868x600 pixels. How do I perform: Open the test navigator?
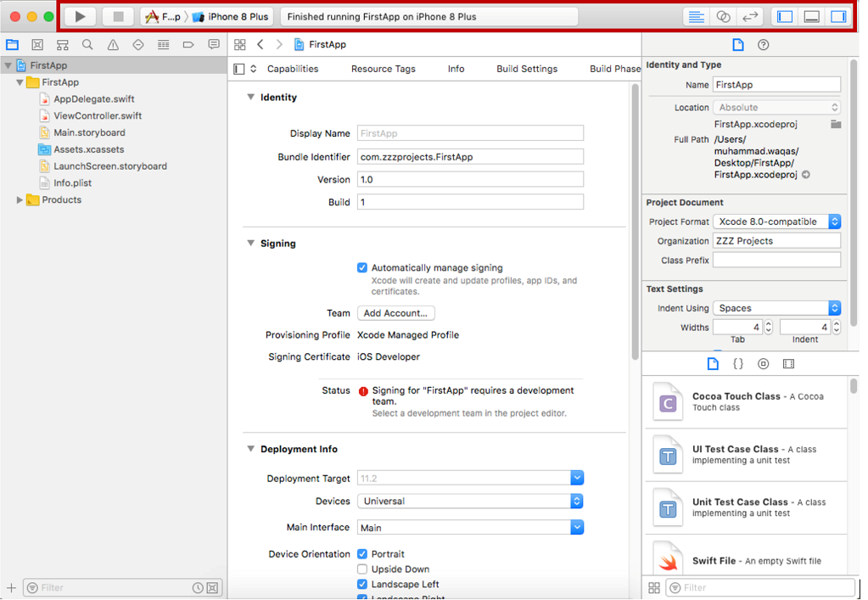coord(137,45)
